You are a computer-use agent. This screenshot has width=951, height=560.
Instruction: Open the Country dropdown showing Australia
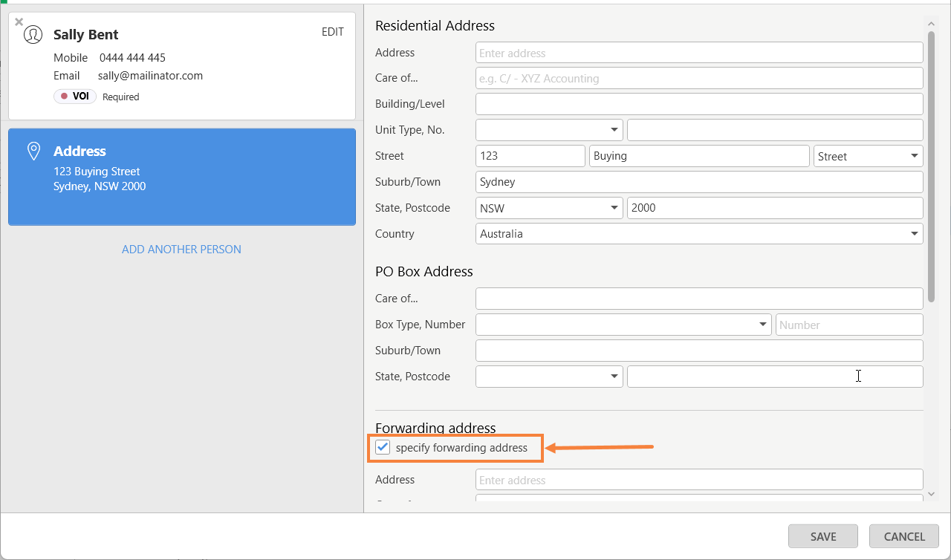click(699, 233)
